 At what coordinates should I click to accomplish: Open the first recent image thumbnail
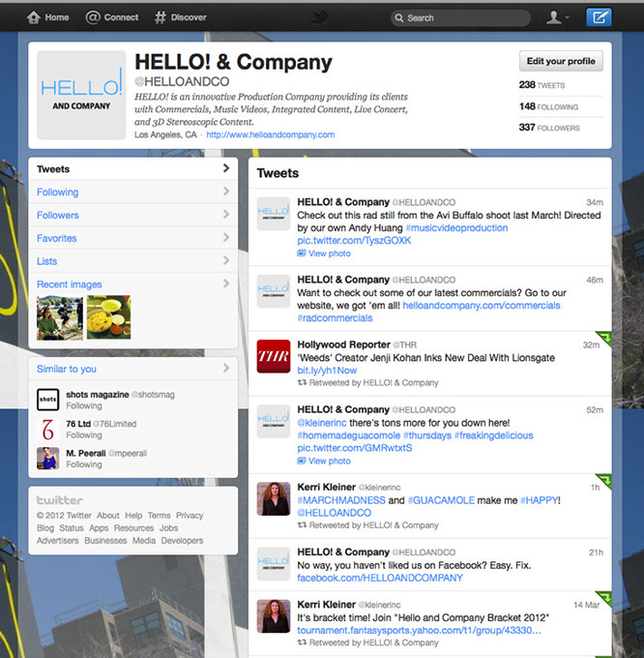tap(60, 318)
